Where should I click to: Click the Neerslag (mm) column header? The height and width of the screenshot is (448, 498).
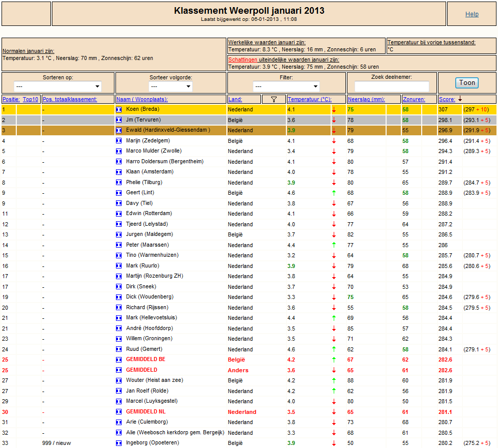[366, 99]
